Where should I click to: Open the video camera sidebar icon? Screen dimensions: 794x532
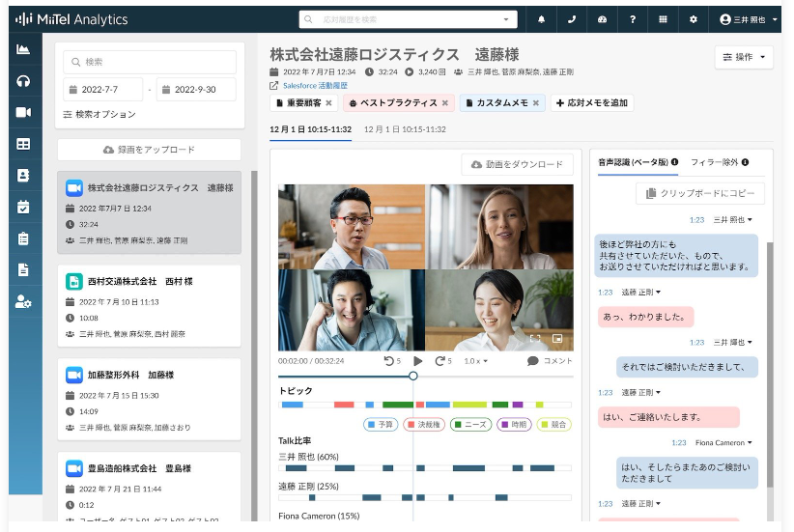pyautogui.click(x=23, y=112)
